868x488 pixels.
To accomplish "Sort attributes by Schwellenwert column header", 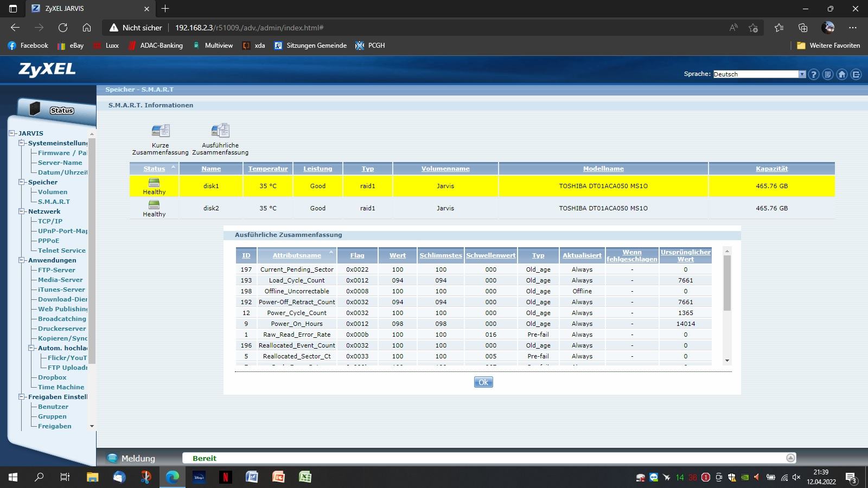I will [491, 255].
